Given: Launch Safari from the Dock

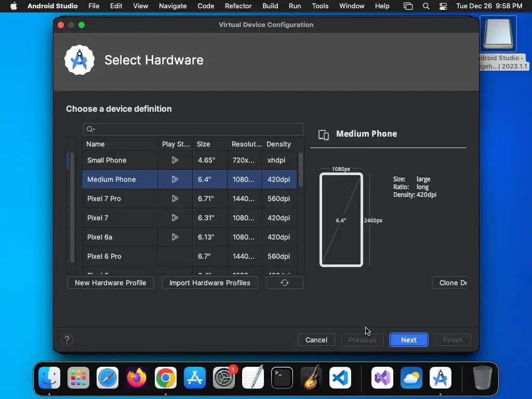Looking at the screenshot, I should click(108, 378).
